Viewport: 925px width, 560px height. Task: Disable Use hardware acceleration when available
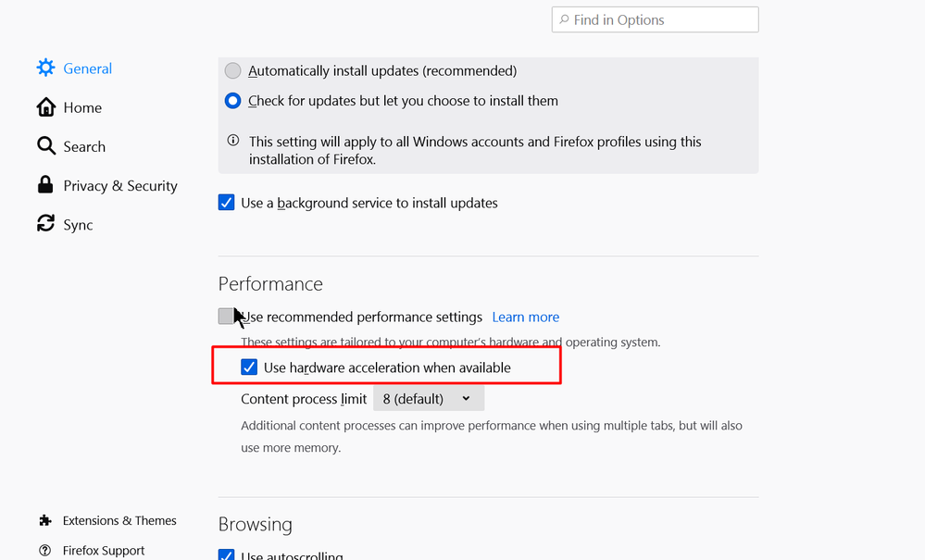tap(249, 367)
